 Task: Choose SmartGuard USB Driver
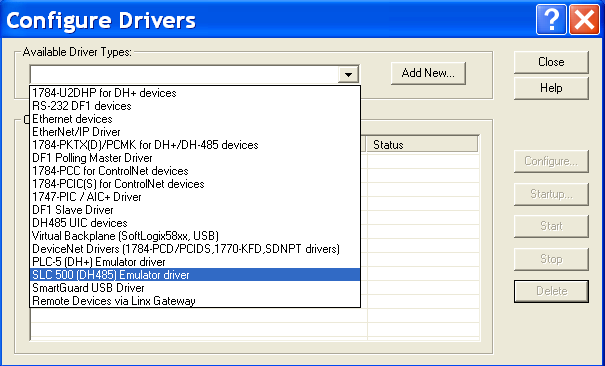pos(195,288)
